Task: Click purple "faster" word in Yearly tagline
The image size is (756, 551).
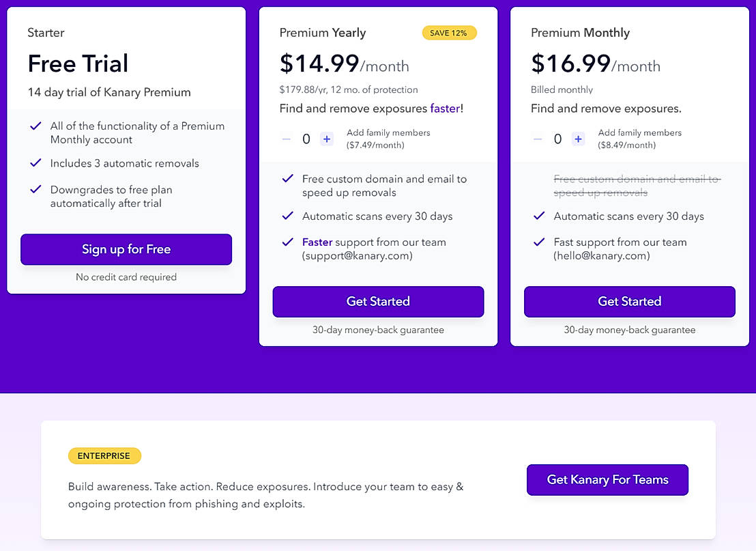Action: point(446,109)
